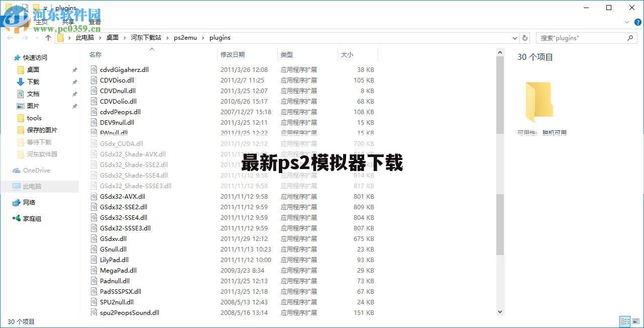Sort by the 修改日期 column header
This screenshot has height=328, width=644.
[x=232, y=54]
